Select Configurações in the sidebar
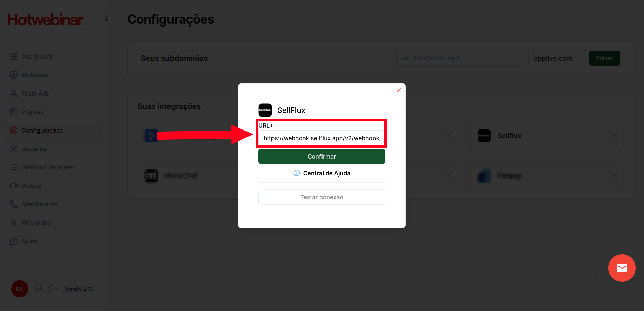 pyautogui.click(x=54, y=131)
